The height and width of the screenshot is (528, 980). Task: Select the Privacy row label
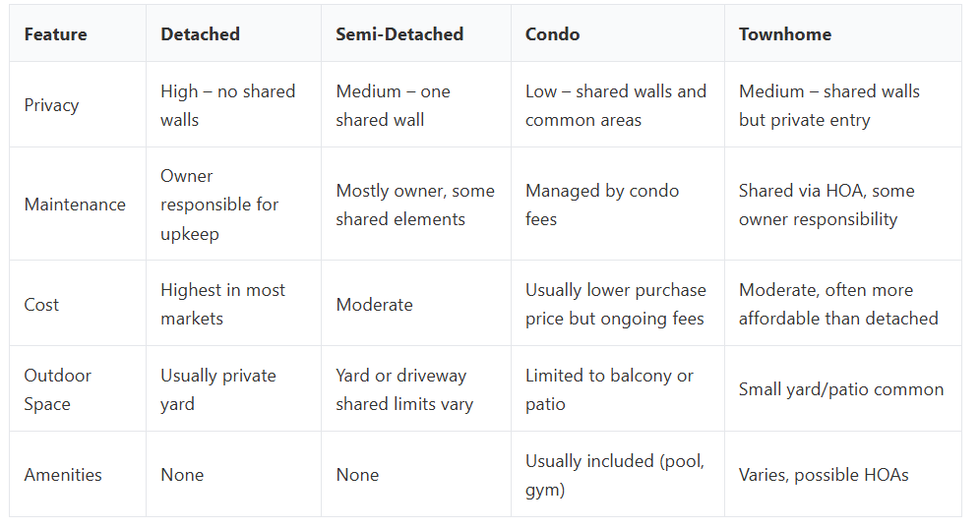click(x=51, y=105)
